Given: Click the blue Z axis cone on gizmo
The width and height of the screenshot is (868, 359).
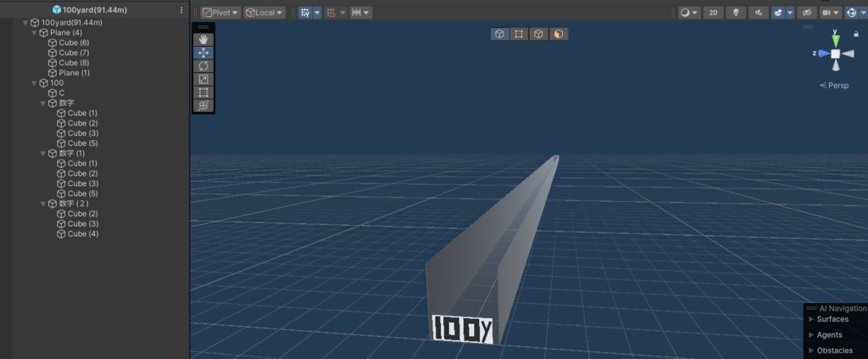Looking at the screenshot, I should [x=824, y=53].
